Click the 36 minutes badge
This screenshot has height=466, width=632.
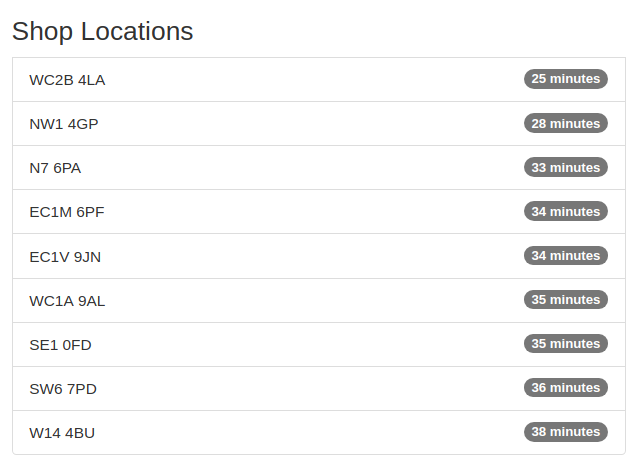tap(565, 387)
